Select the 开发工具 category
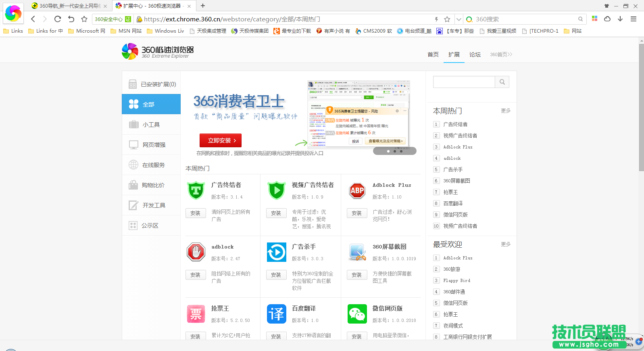The height and width of the screenshot is (351, 644). click(x=151, y=205)
